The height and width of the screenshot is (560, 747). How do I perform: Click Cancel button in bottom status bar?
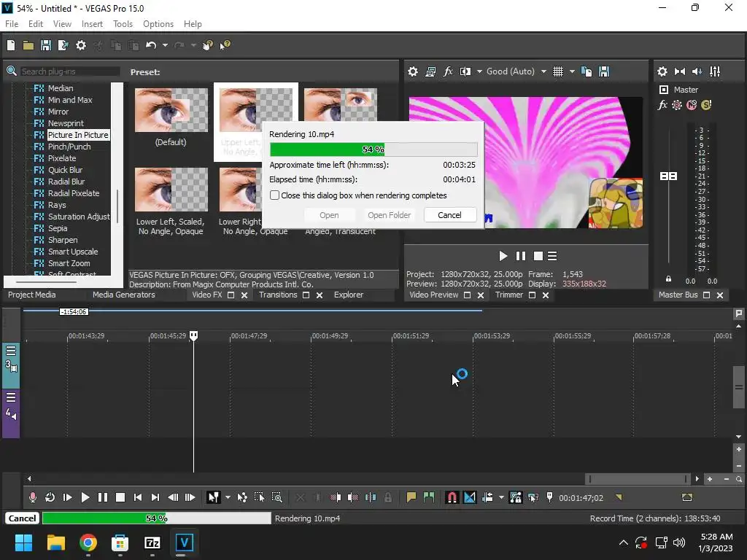pyautogui.click(x=22, y=518)
